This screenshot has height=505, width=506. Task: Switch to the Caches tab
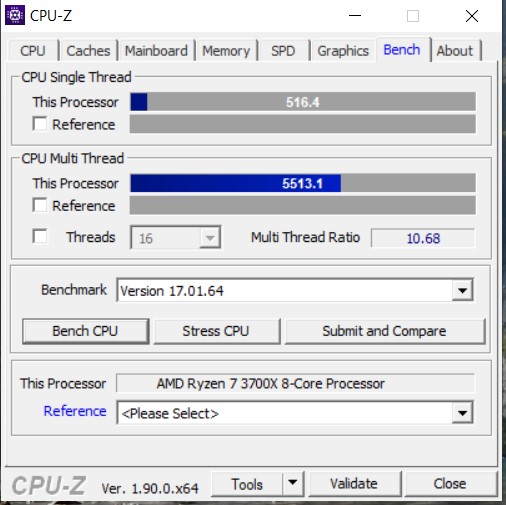click(x=88, y=51)
